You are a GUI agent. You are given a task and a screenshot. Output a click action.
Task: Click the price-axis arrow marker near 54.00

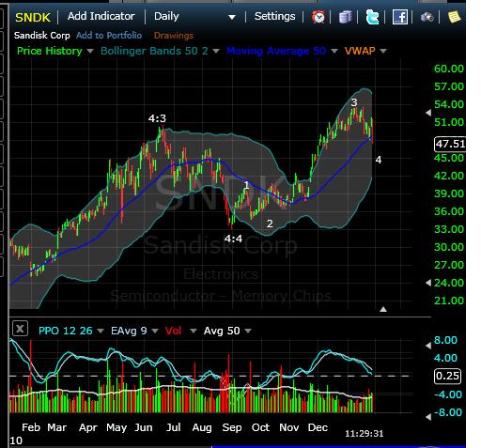coord(428,113)
